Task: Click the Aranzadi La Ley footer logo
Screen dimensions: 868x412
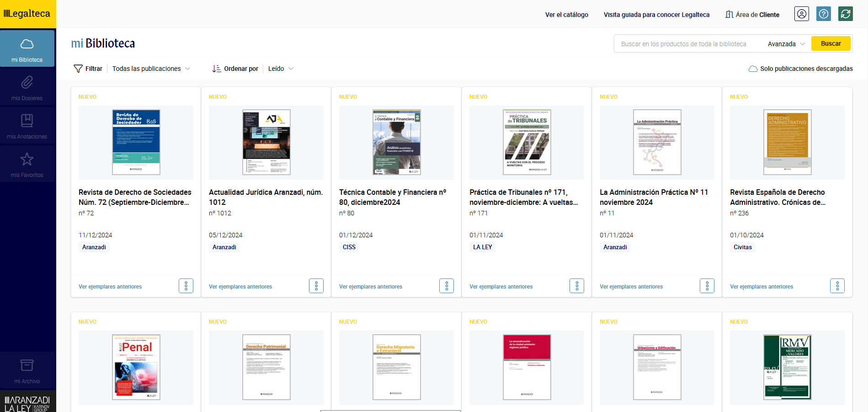Action: point(27,403)
